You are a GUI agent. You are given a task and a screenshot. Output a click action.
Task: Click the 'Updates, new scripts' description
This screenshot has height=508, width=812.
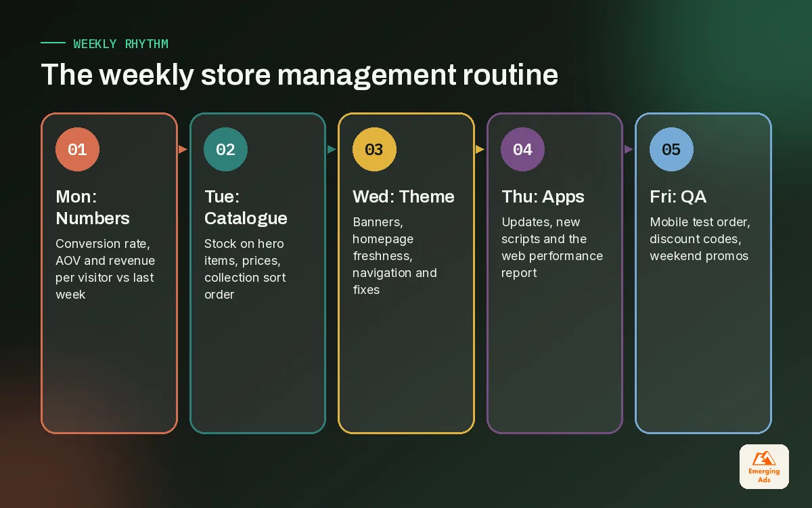pyautogui.click(x=552, y=247)
